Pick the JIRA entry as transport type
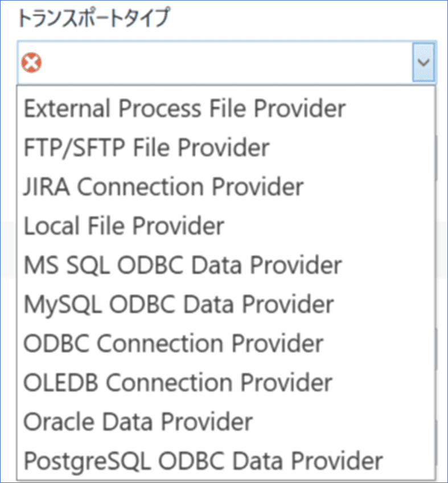The height and width of the screenshot is (483, 448). pos(163,187)
